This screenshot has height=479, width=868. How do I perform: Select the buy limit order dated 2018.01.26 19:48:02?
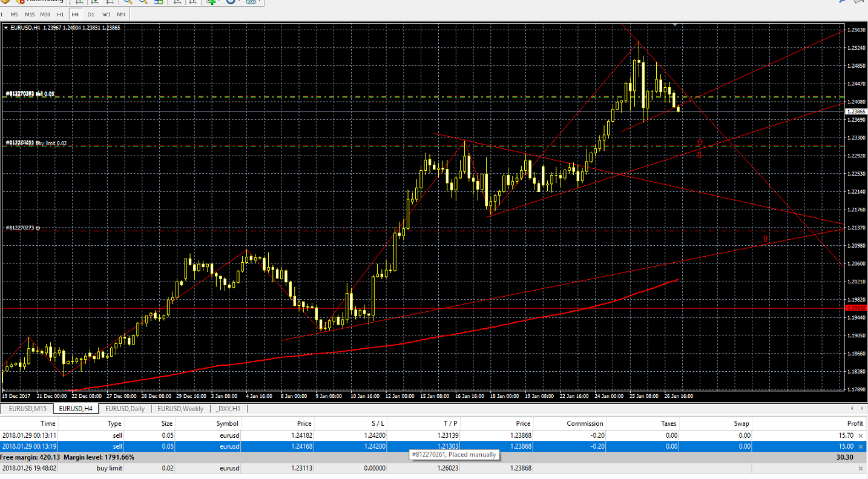coord(433,468)
